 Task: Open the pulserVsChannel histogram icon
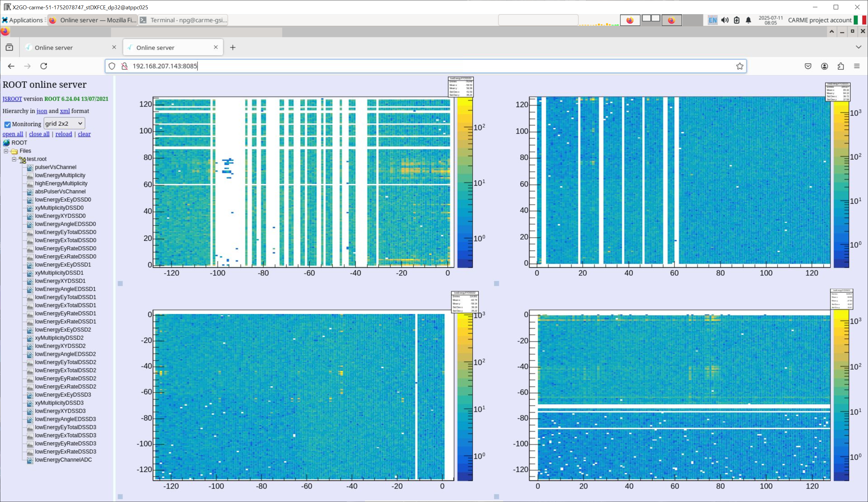tap(30, 167)
